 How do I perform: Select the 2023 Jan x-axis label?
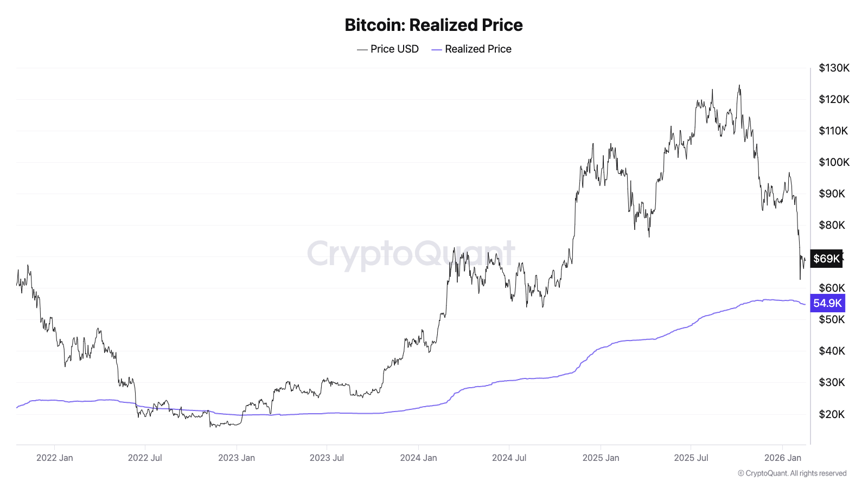[237, 458]
